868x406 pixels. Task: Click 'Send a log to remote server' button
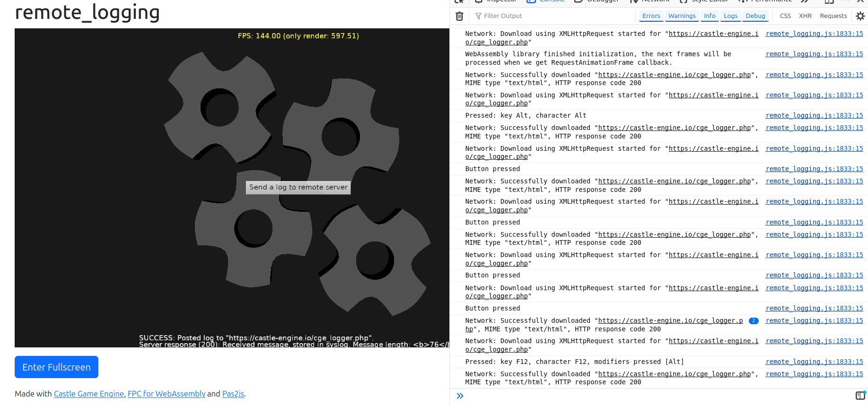point(298,188)
